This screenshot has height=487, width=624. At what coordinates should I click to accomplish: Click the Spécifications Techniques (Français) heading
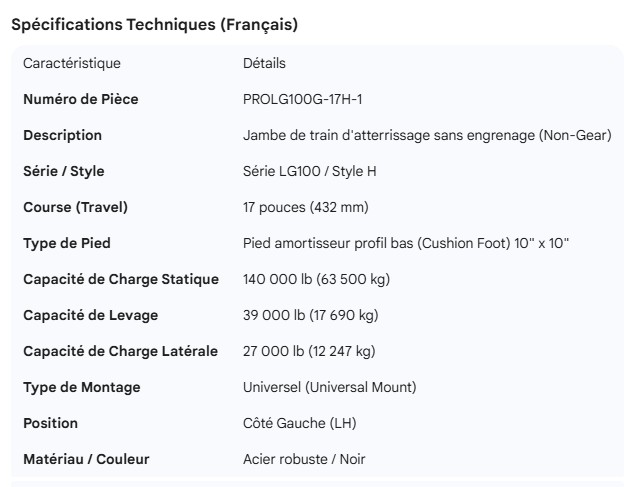click(x=154, y=25)
